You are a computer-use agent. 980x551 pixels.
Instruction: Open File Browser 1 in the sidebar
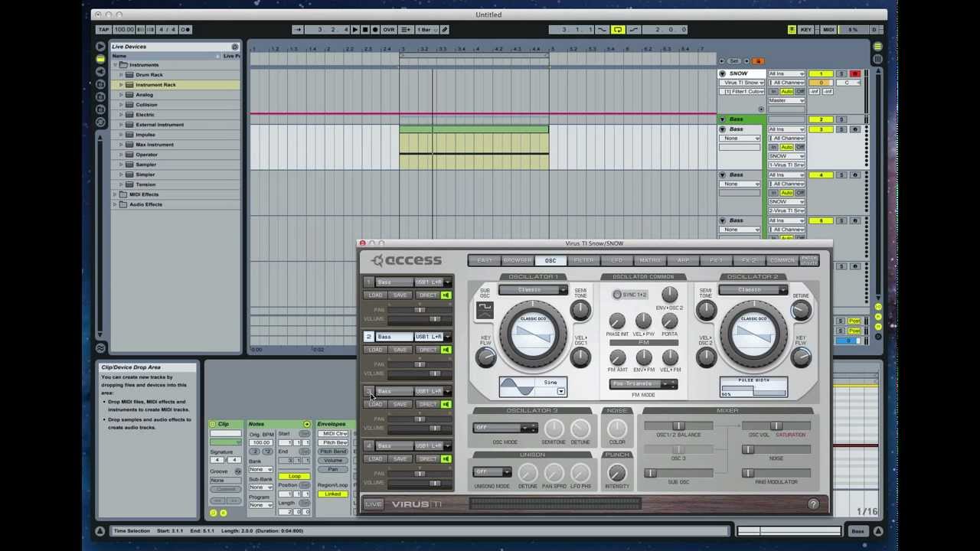100,84
